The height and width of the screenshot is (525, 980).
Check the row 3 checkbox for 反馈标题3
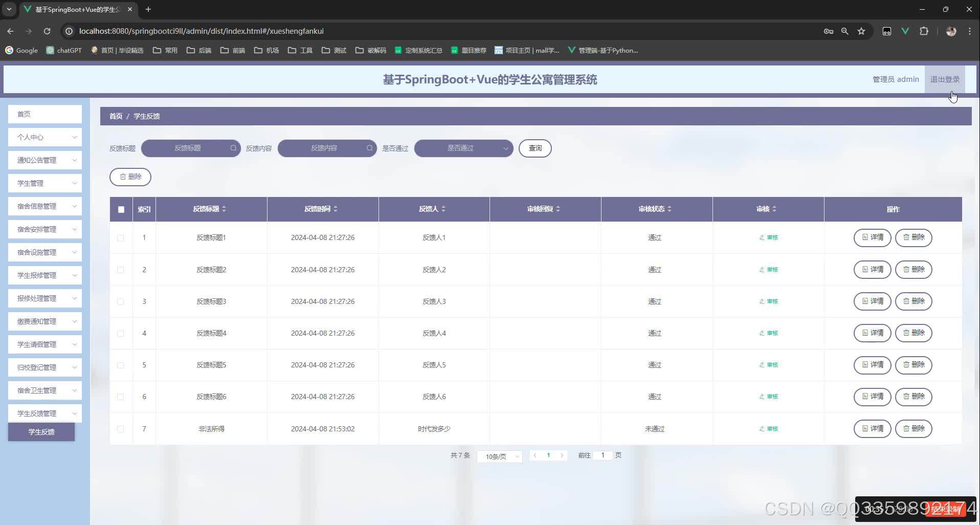(121, 301)
